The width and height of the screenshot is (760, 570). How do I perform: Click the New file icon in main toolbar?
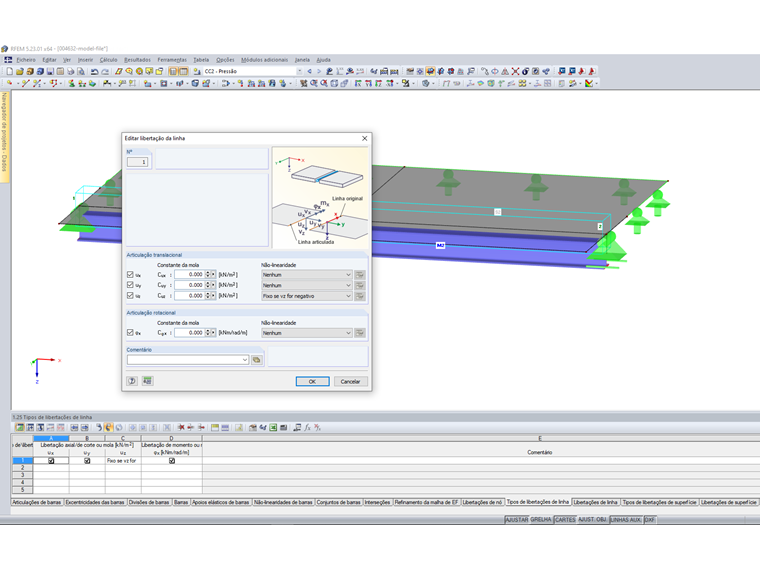[x=9, y=71]
